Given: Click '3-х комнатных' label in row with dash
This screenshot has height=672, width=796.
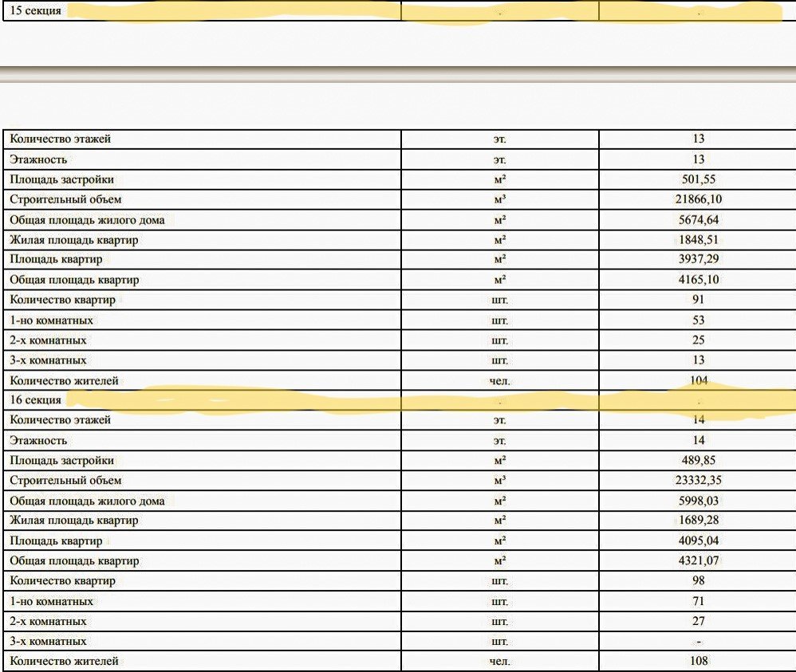Looking at the screenshot, I should click(x=48, y=642).
